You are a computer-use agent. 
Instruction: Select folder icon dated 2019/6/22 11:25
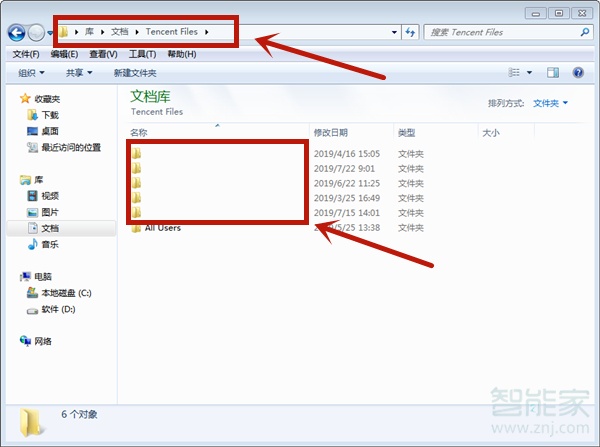click(136, 183)
